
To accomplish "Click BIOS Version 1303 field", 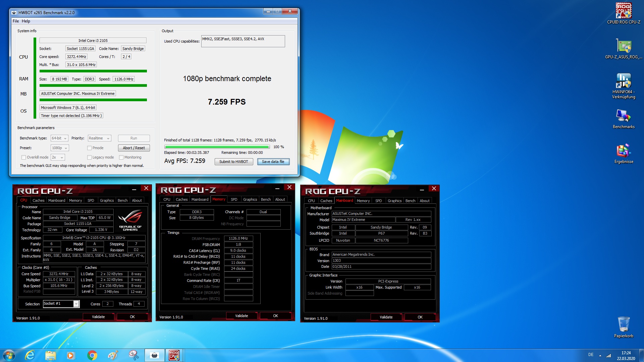I will coord(381,260).
